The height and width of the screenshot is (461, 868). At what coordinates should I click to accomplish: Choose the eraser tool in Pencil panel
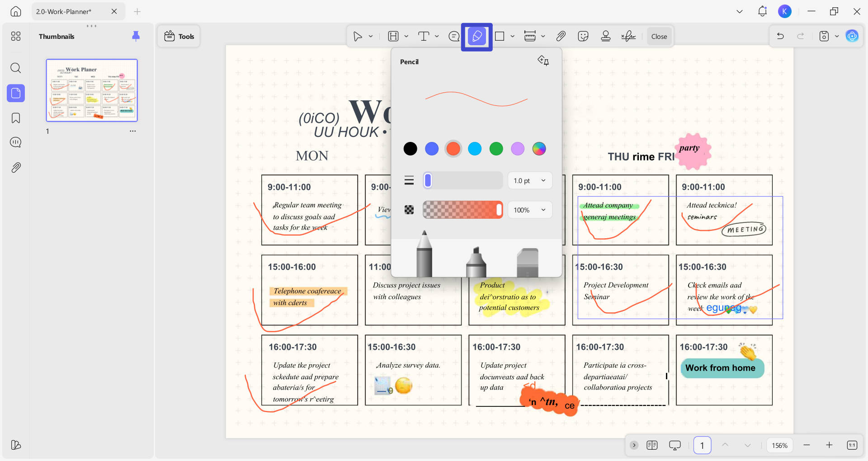click(528, 263)
